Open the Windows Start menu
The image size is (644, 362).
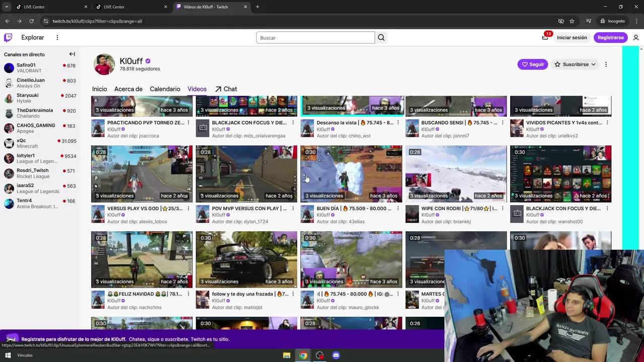pos(8,355)
